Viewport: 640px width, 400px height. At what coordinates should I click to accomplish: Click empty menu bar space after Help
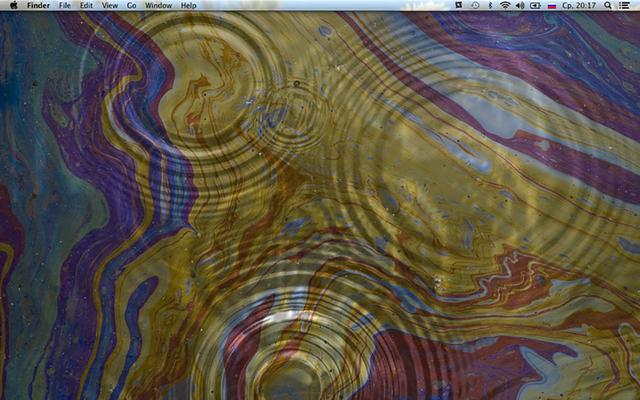pyautogui.click(x=320, y=5)
